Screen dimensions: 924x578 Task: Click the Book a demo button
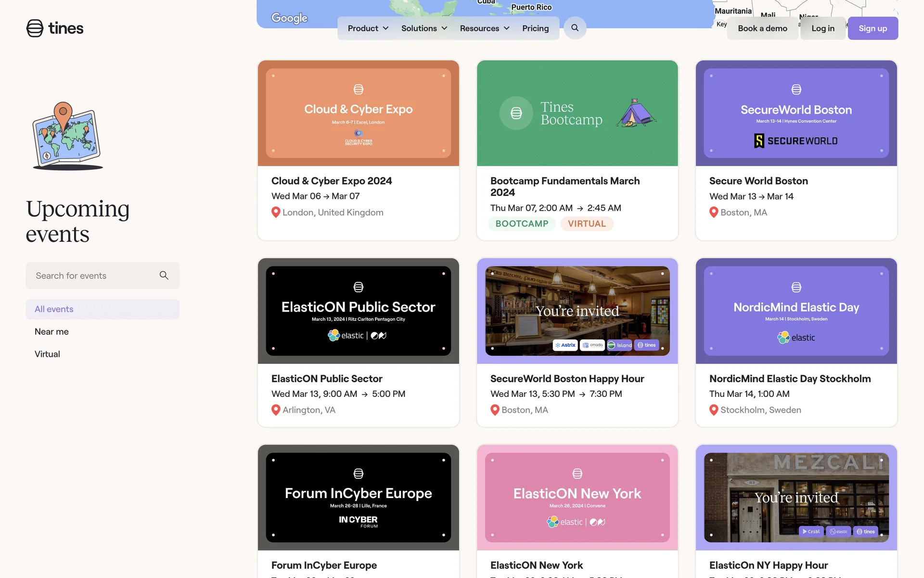(762, 28)
